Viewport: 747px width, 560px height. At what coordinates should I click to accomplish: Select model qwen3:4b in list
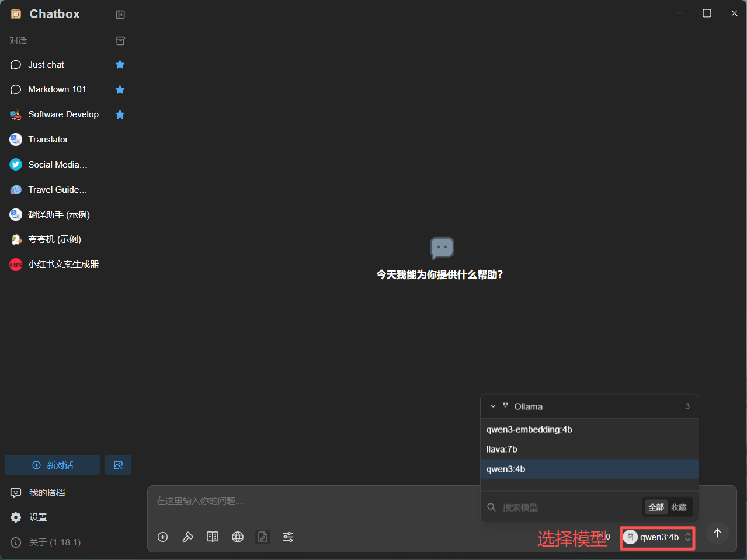589,469
